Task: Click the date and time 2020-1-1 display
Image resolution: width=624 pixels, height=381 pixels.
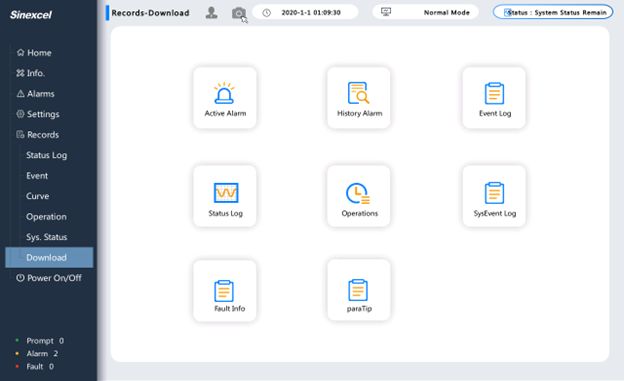Action: (305, 12)
